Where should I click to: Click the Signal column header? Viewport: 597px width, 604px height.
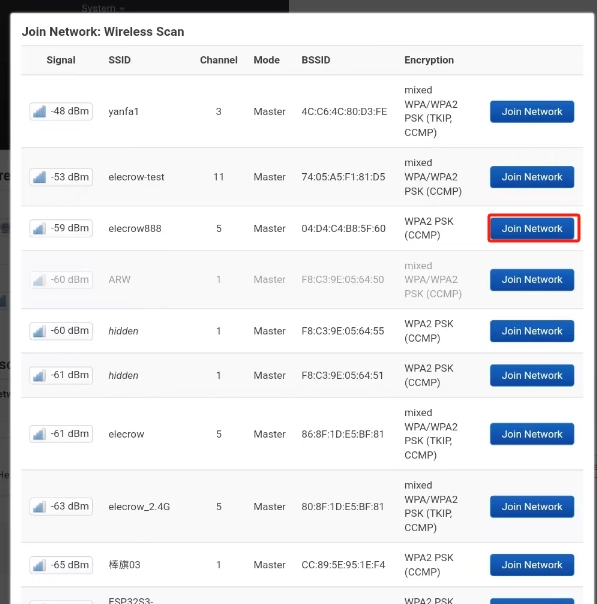click(x=61, y=60)
